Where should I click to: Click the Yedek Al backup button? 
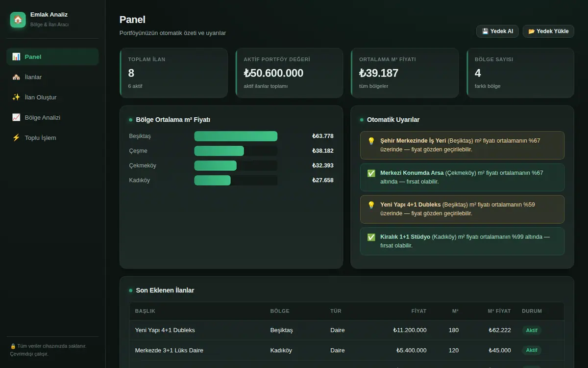tap(497, 31)
